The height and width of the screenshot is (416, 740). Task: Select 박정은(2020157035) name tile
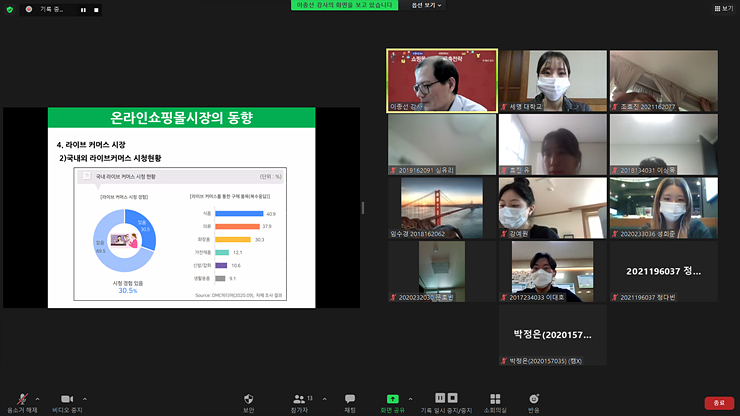[x=553, y=335]
